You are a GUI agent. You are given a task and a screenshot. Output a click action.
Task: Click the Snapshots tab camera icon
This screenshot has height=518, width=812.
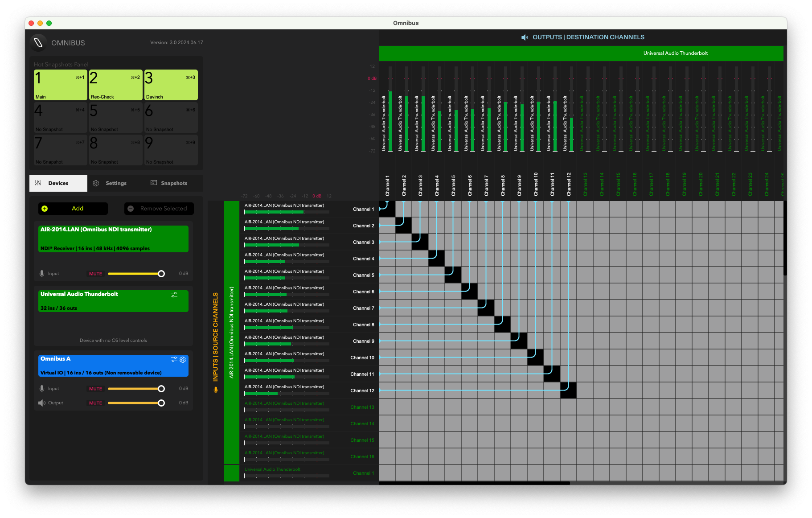click(x=154, y=183)
